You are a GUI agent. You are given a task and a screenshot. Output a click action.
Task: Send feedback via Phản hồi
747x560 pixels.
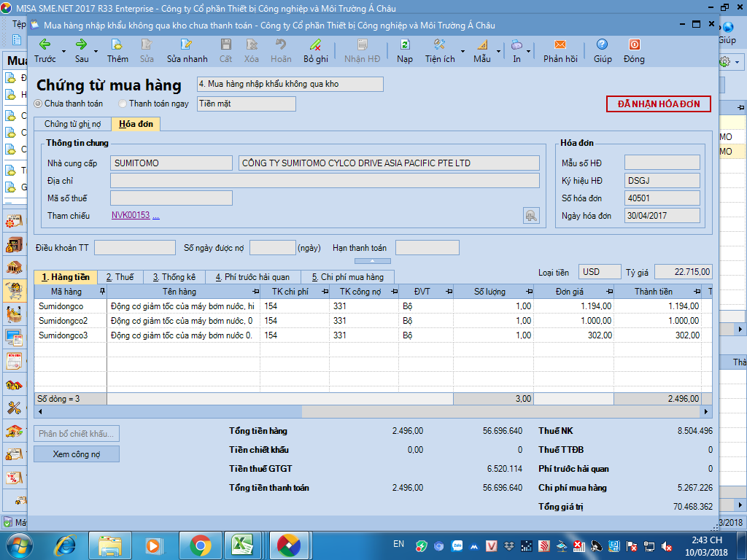click(560, 50)
